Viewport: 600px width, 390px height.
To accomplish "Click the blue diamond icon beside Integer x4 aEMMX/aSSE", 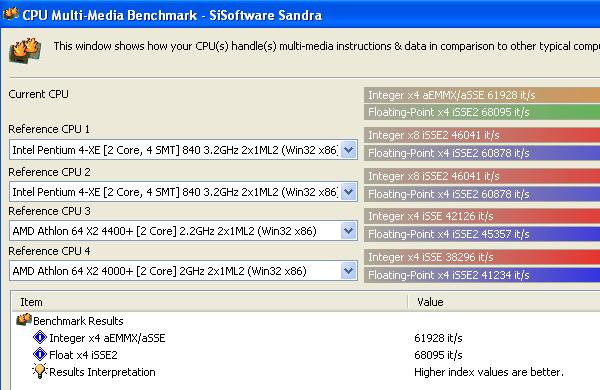I will point(40,338).
